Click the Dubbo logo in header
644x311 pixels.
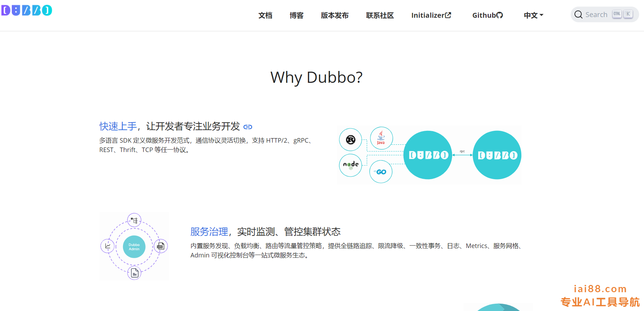coord(26,10)
